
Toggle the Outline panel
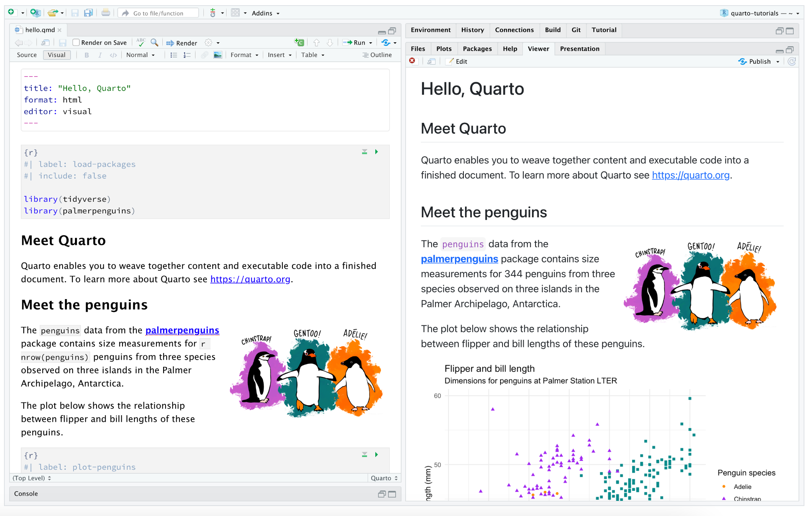coord(377,55)
